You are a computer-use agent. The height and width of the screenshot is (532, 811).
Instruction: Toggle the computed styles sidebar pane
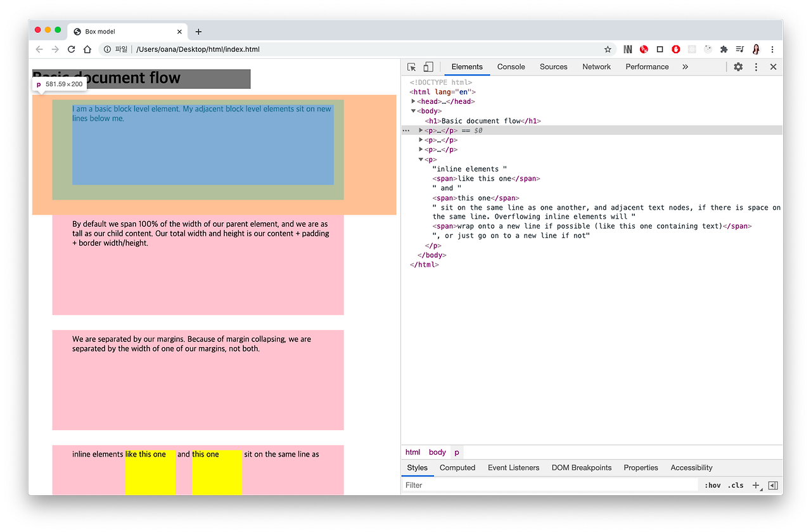(773, 486)
